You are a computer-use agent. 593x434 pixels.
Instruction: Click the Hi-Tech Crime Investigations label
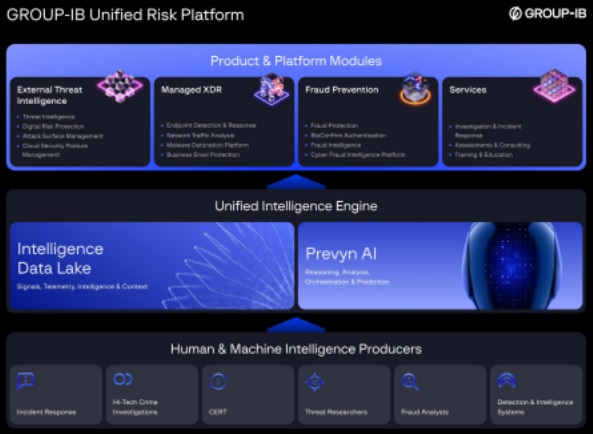point(135,407)
